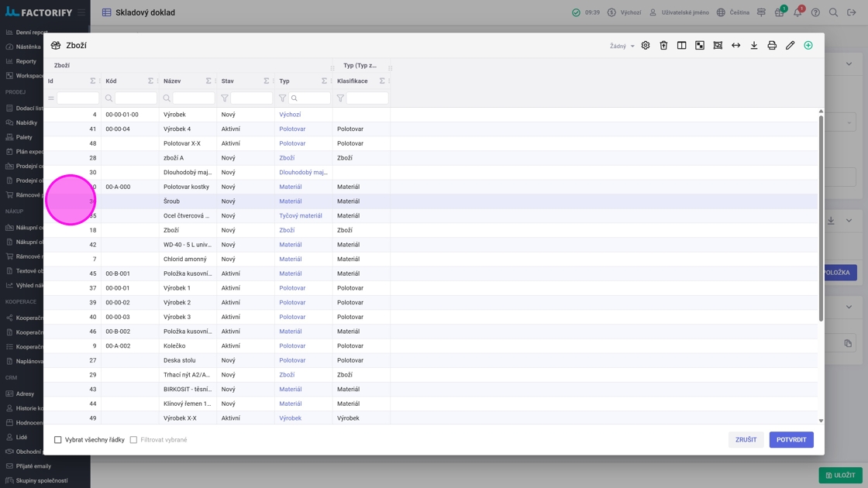Click the ZRUŠIT button
The image size is (868, 488).
coord(746,440)
